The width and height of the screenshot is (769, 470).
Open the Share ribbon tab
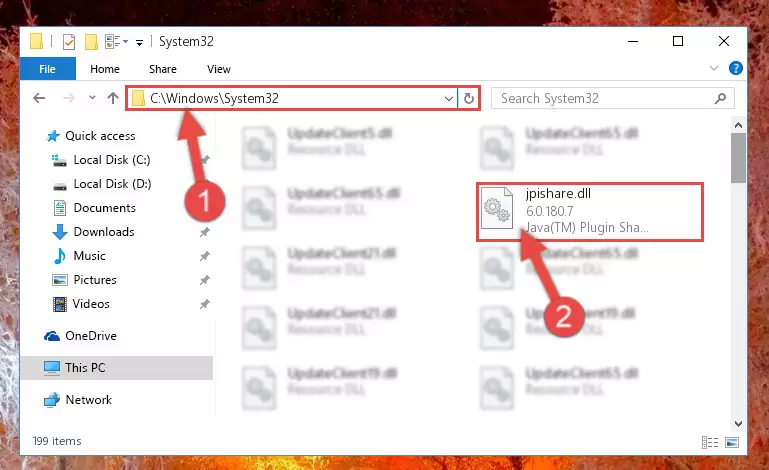point(163,69)
